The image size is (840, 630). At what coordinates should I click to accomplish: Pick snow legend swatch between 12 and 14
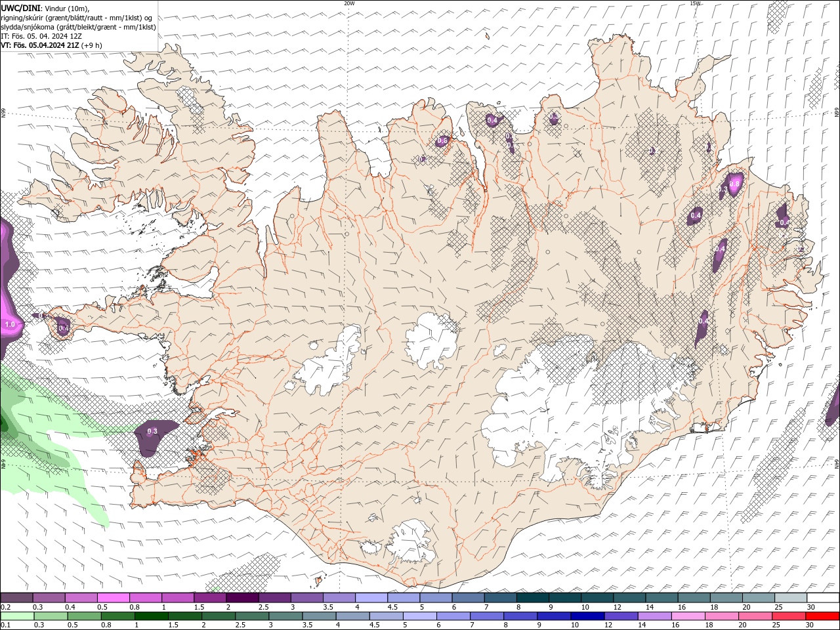[x=629, y=598]
